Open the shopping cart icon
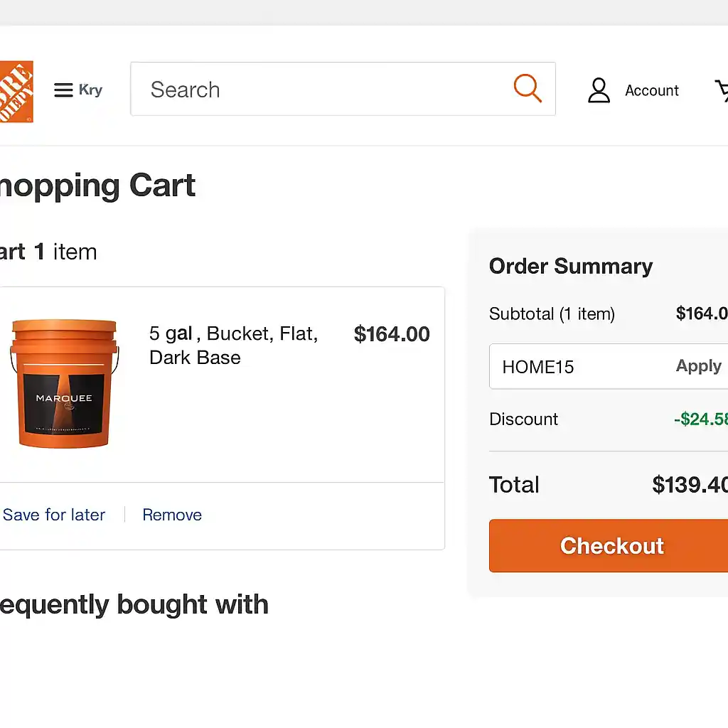The image size is (728, 728). (x=722, y=90)
